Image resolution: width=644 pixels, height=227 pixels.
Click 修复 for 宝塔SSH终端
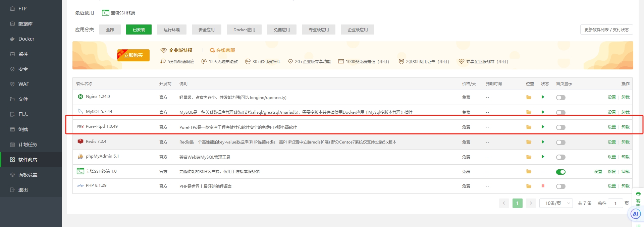[x=612, y=172]
